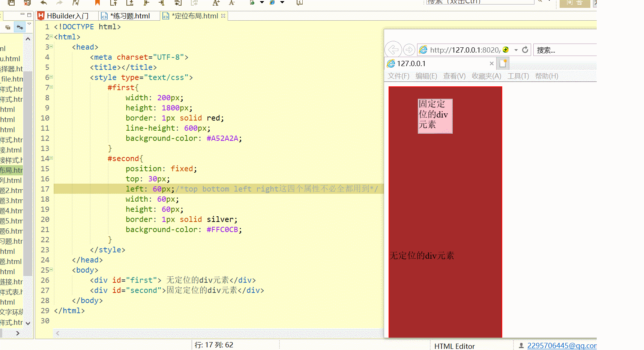Image resolution: width=644 pixels, height=350 pixels.
Task: Open the dropdown arrow next to IE toolbar icon
Action: pos(282,2)
